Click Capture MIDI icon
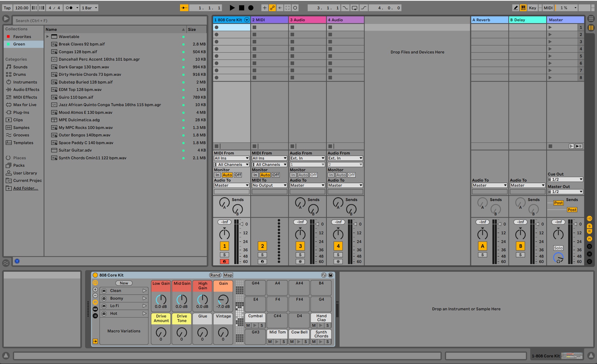Screen dimensions: 597x364 coord(287,8)
